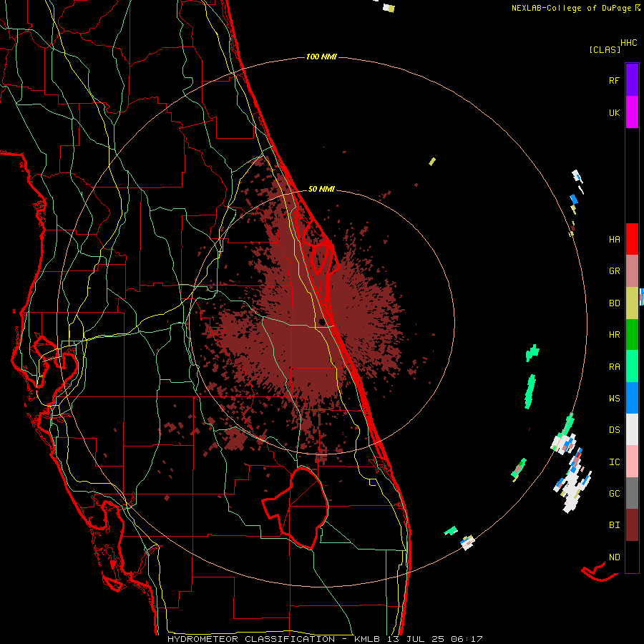The width and height of the screenshot is (644, 644).
Task: Click the GC legend label
Action: tap(614, 493)
